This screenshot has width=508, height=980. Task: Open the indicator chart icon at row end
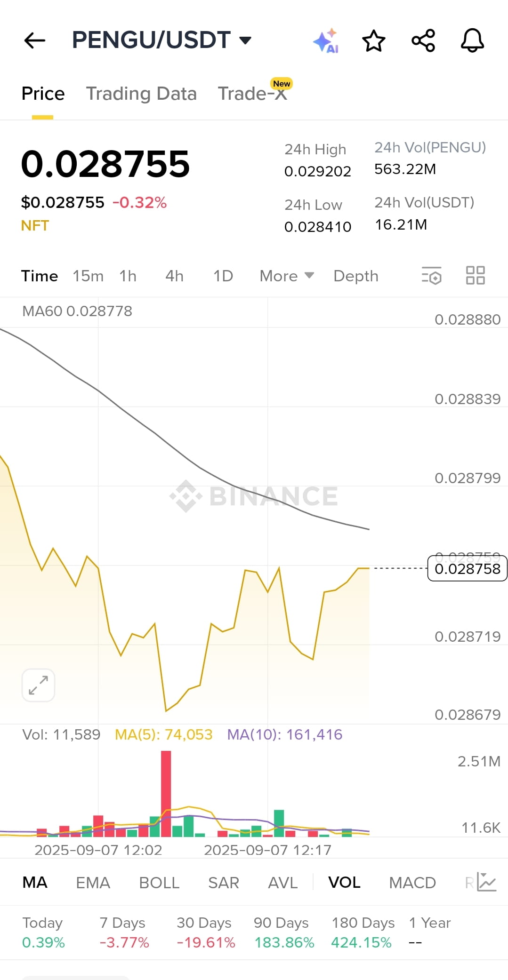pos(487,882)
